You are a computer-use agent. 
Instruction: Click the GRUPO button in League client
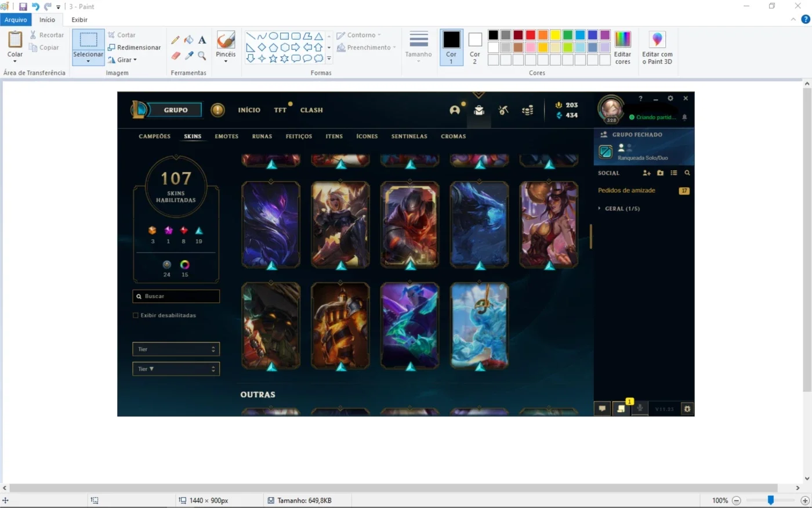[176, 110]
